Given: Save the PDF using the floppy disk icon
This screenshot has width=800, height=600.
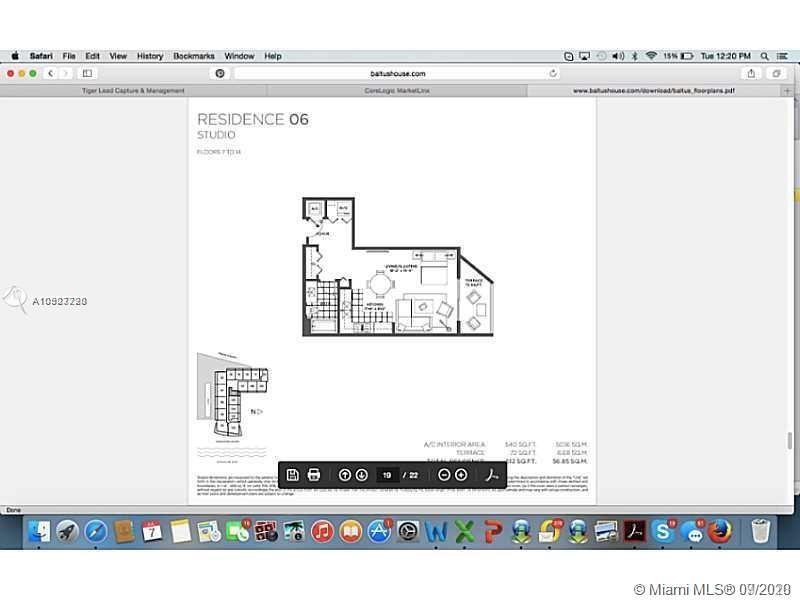Looking at the screenshot, I should coord(293,475).
